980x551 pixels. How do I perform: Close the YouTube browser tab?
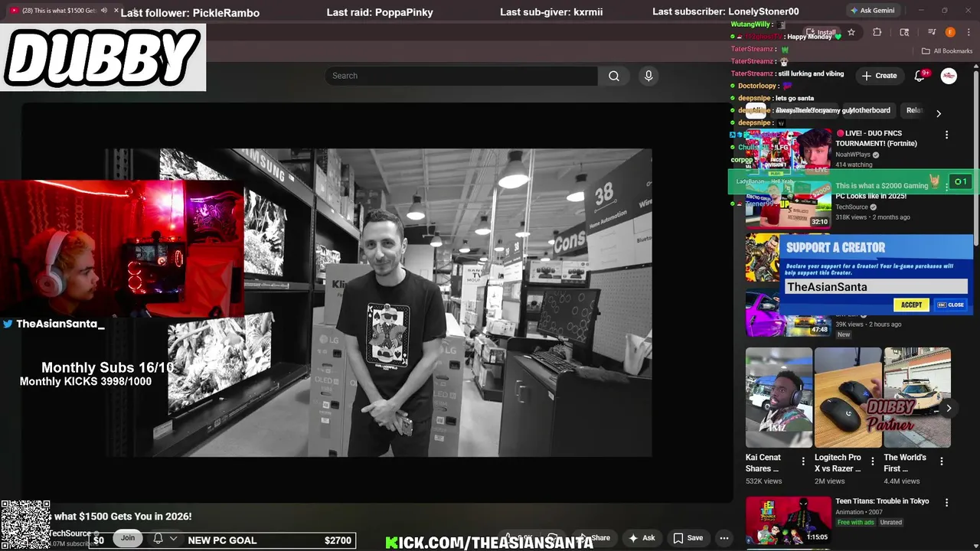[116, 11]
